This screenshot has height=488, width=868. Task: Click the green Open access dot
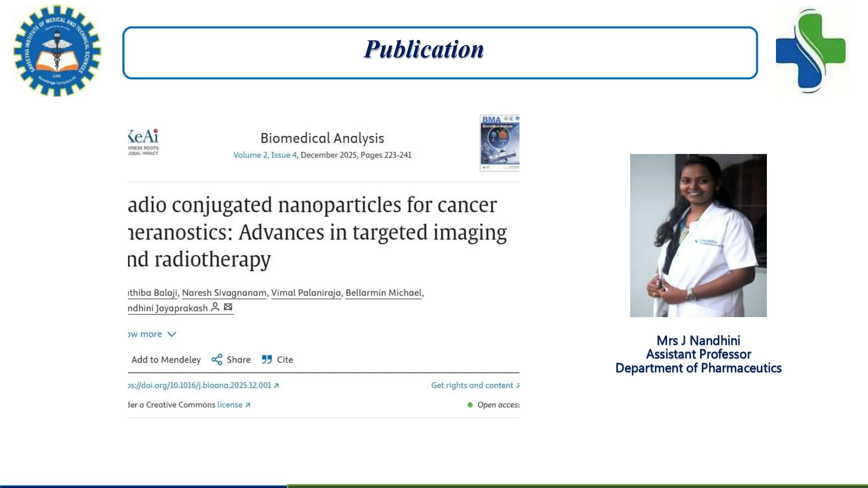[x=470, y=405]
